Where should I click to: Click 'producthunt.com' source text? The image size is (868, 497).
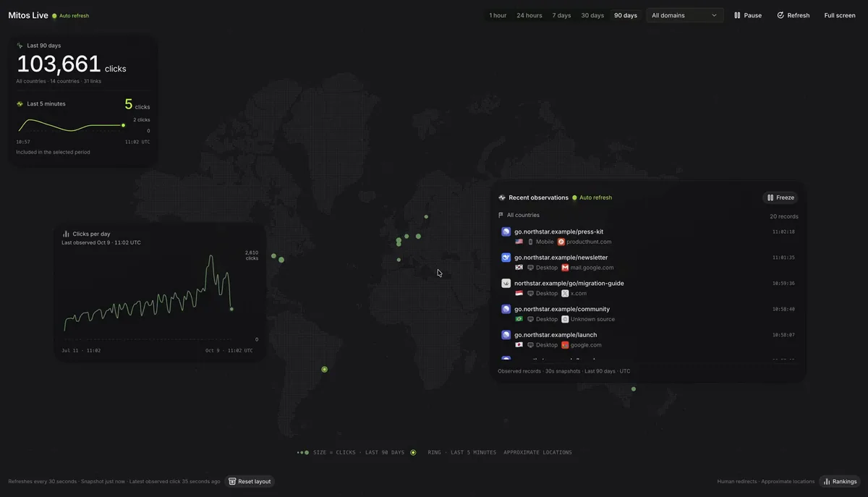[x=589, y=242]
